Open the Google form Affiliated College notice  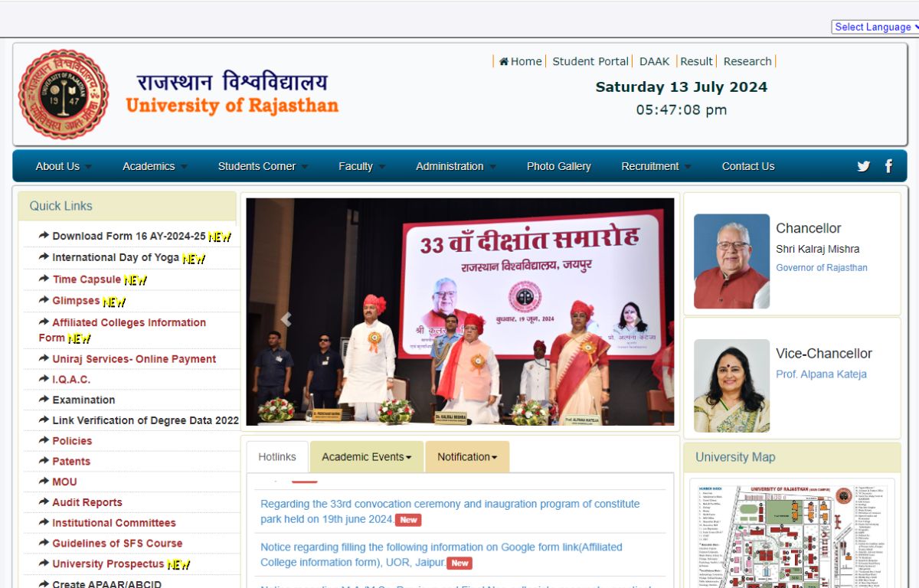(x=441, y=555)
